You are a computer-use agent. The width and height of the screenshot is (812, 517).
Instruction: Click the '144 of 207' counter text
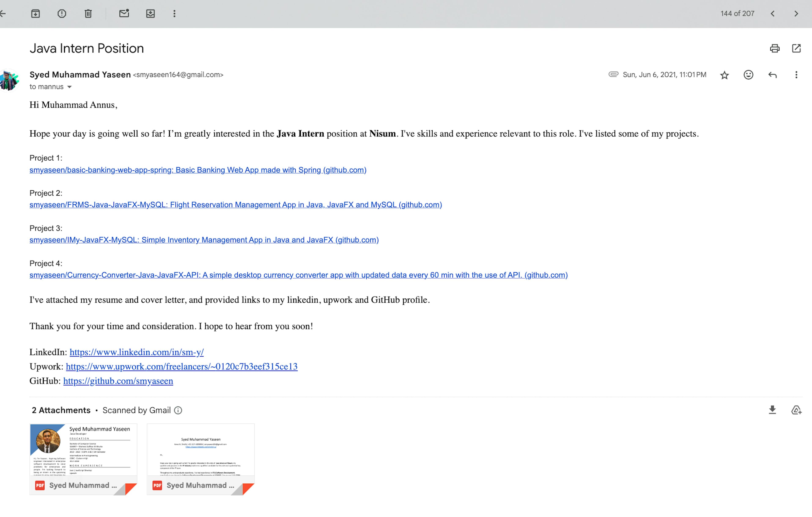738,14
